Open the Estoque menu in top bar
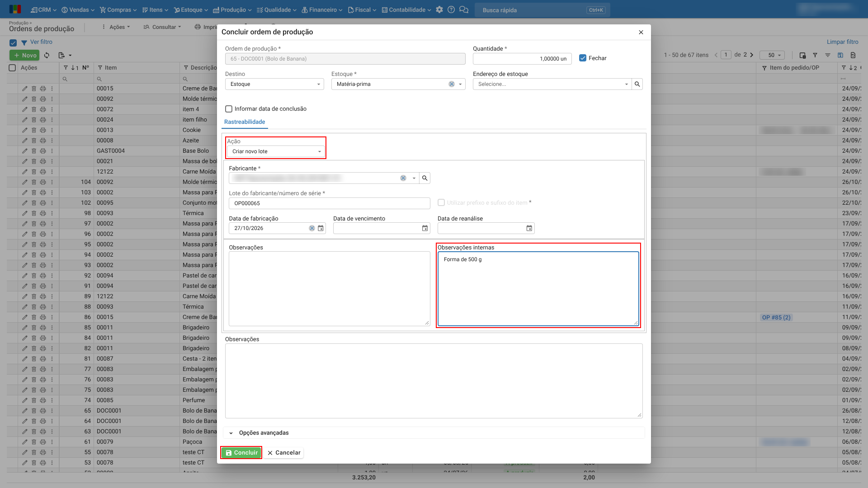Viewport: 868px width, 488px height. click(x=191, y=9)
